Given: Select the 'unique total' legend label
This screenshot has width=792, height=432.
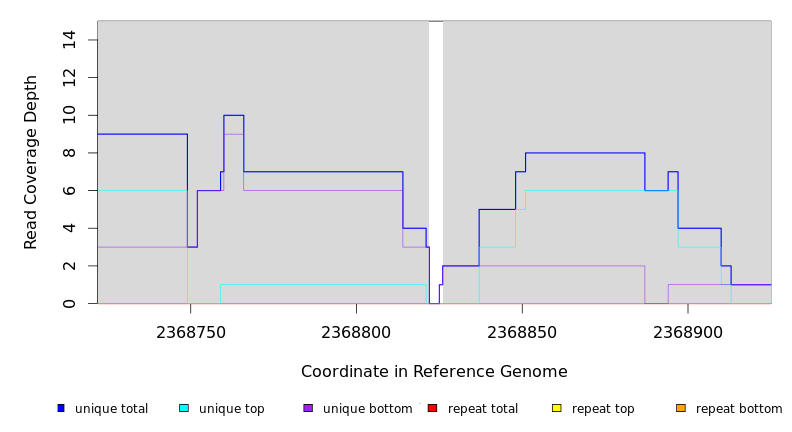Looking at the screenshot, I should [x=111, y=409].
